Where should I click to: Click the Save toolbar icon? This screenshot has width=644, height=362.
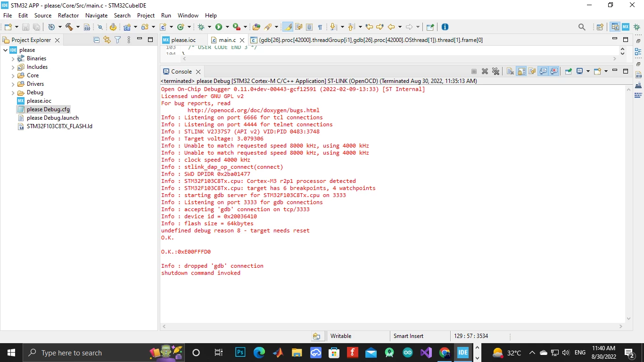coord(25,27)
